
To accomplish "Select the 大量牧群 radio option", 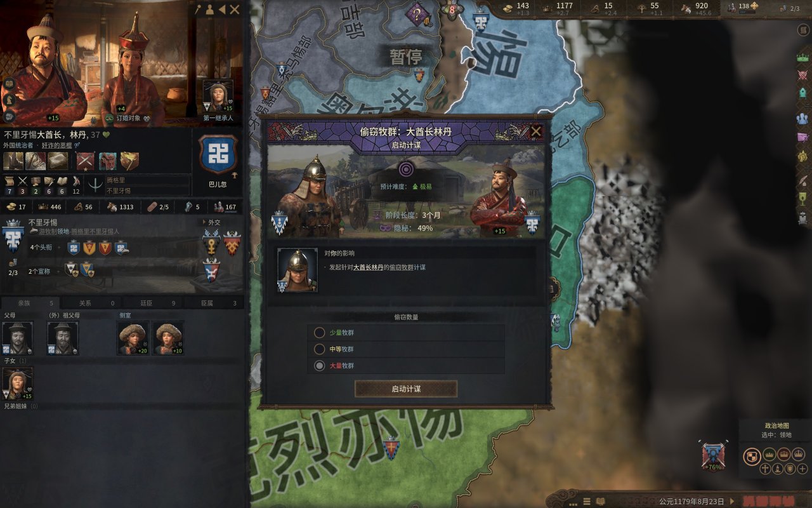I will [406, 366].
